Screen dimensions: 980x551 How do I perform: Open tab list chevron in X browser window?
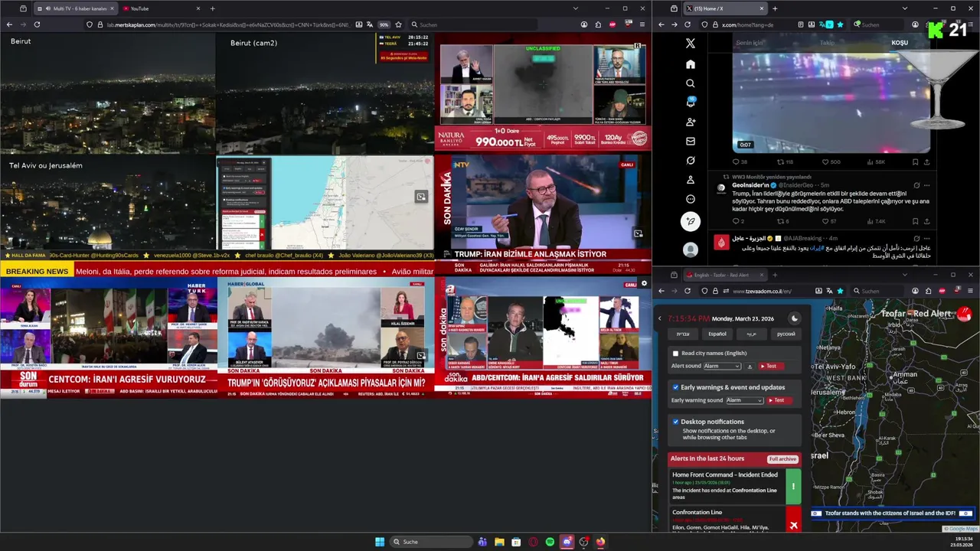904,8
